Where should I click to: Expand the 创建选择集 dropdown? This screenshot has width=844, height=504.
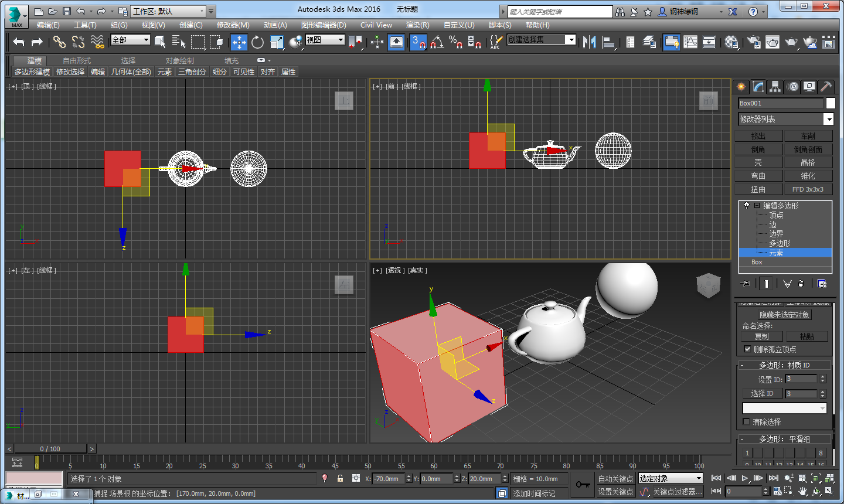[x=571, y=39]
